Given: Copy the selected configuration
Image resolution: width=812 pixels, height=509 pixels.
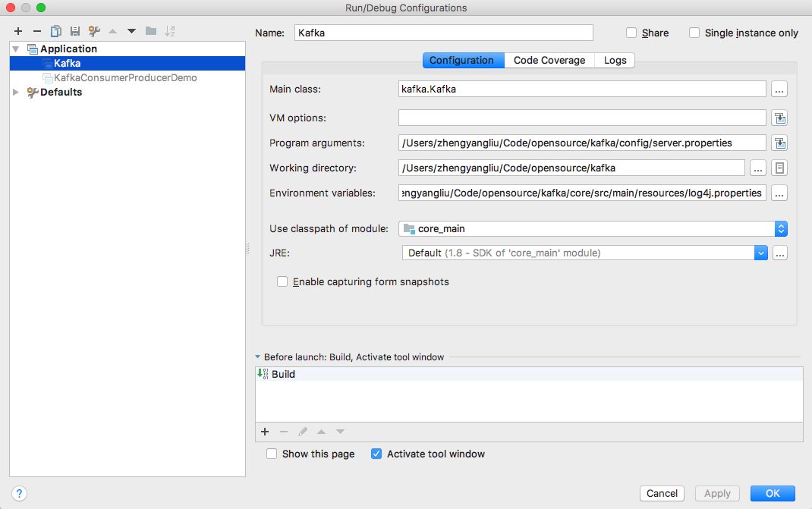Looking at the screenshot, I should (56, 32).
